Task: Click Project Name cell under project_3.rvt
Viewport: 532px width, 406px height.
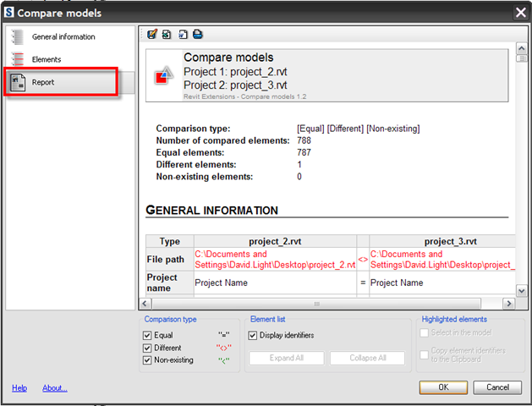Action: [x=442, y=283]
